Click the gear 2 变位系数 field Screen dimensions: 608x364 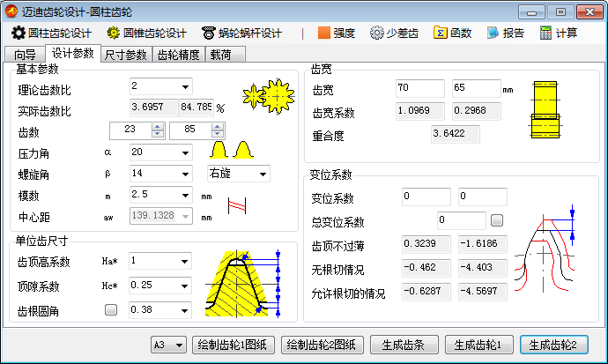(x=482, y=197)
